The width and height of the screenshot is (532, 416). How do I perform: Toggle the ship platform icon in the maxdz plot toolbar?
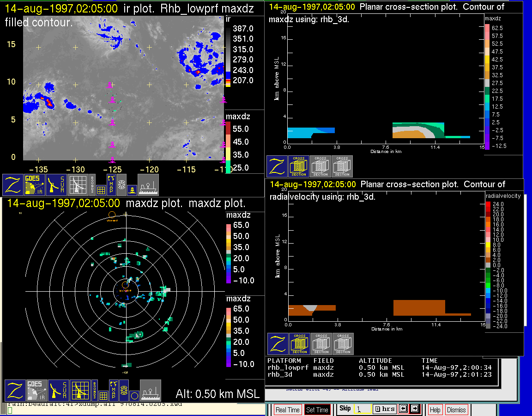pos(150,391)
